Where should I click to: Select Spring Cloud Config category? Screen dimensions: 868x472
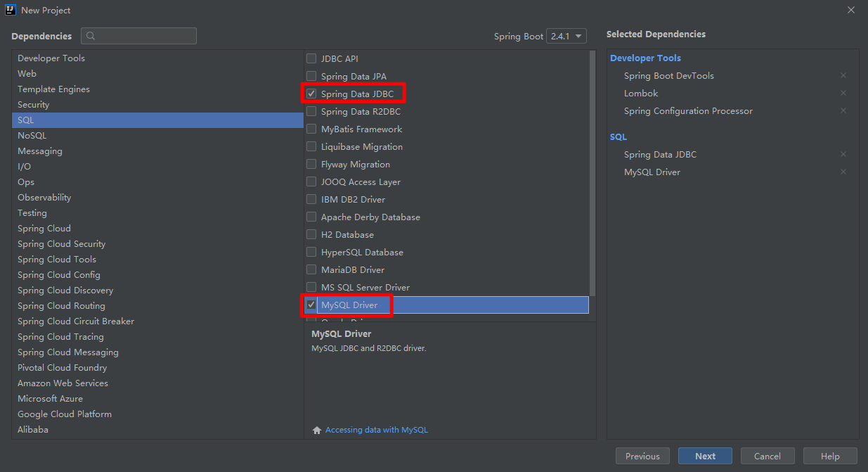pos(157,274)
